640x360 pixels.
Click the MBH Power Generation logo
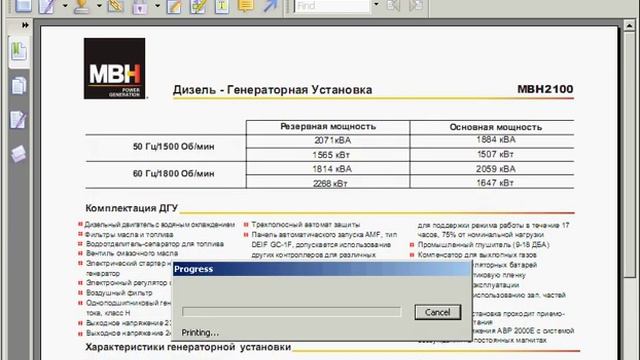115,69
